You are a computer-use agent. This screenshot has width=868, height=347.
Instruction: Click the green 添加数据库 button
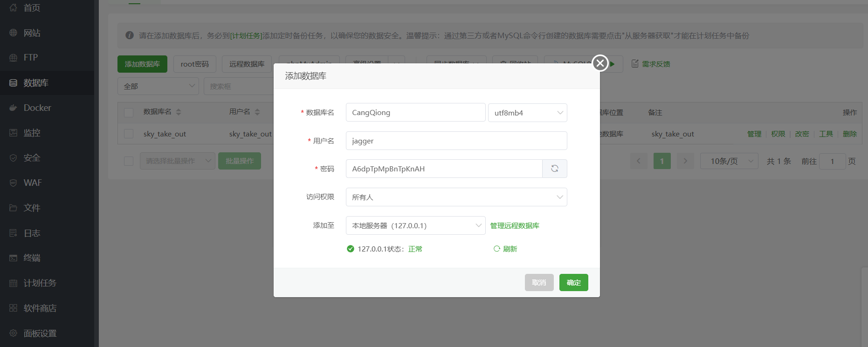(x=142, y=64)
